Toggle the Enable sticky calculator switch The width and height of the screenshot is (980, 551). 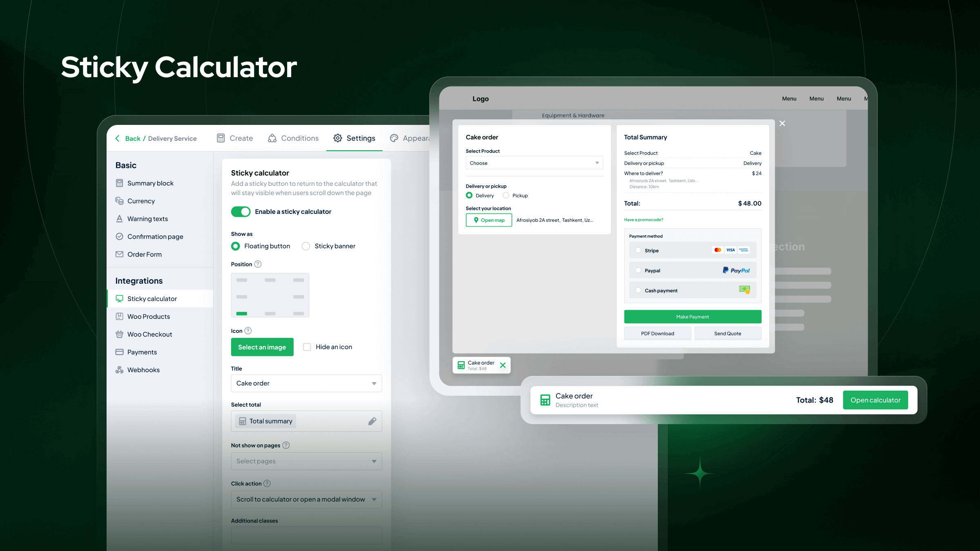point(240,211)
